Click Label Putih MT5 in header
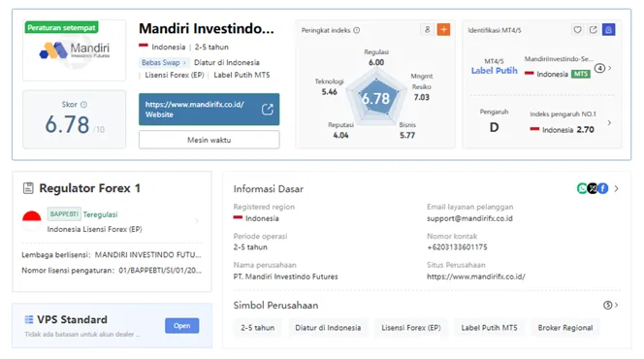Screen dimensions: 644x359 241,75
